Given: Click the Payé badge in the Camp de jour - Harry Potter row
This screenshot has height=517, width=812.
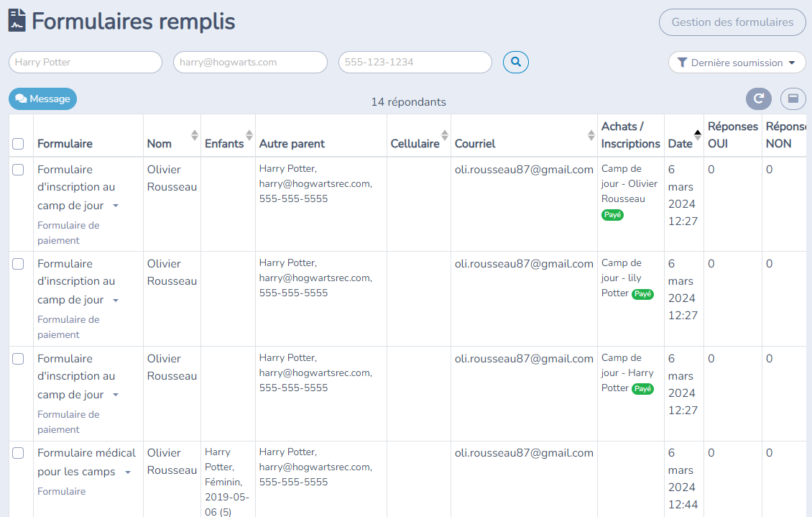Looking at the screenshot, I should point(642,388).
